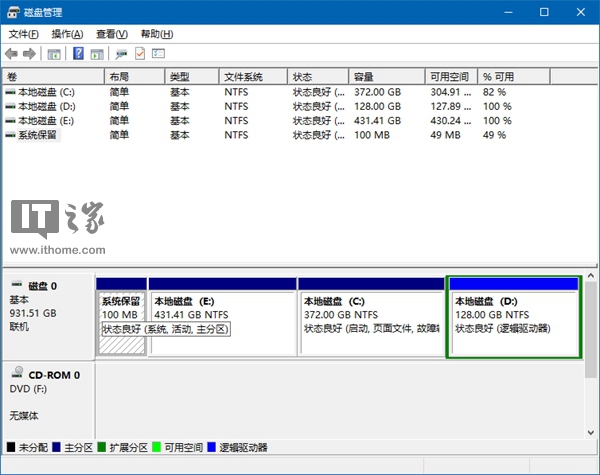Viewport: 600px width, 475px height.
Task: Click the Forward arrow toolbar icon
Action: (x=29, y=53)
